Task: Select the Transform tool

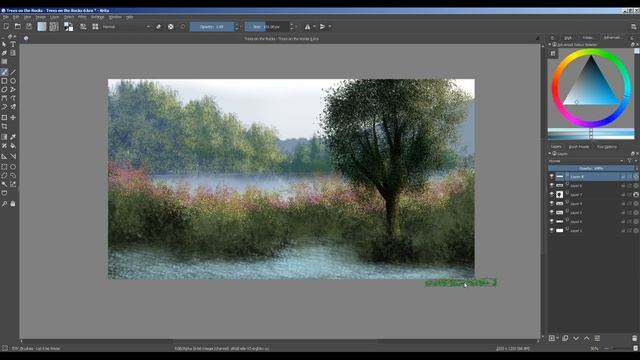Action: point(4,118)
